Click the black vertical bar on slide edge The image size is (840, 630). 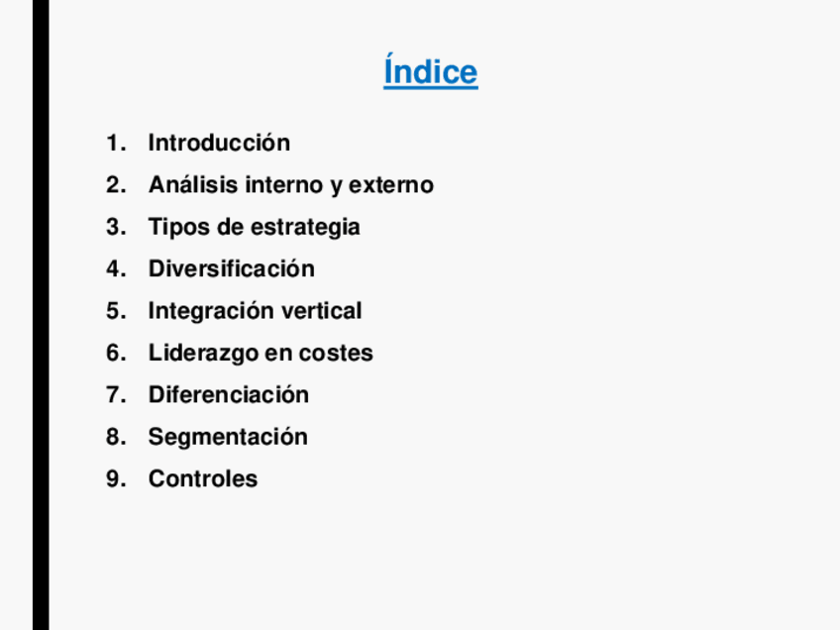click(40, 315)
